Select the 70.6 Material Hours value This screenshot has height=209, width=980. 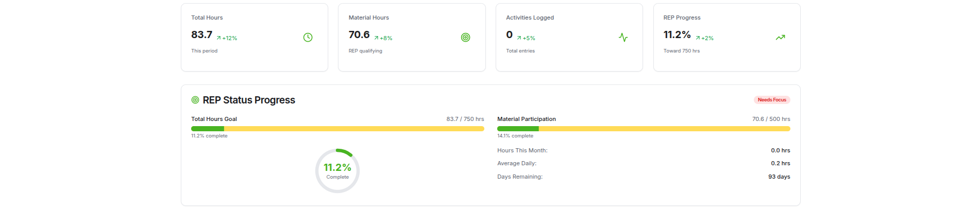click(x=359, y=34)
